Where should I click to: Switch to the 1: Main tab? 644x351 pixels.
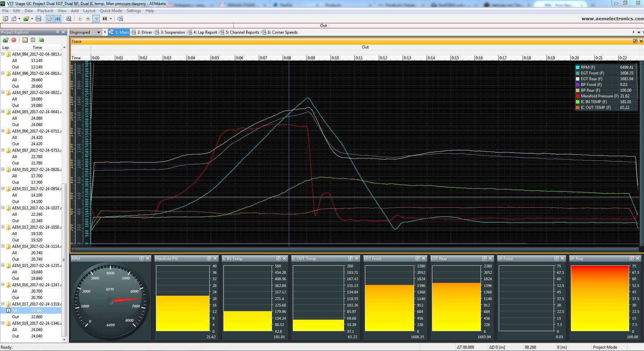coord(119,32)
